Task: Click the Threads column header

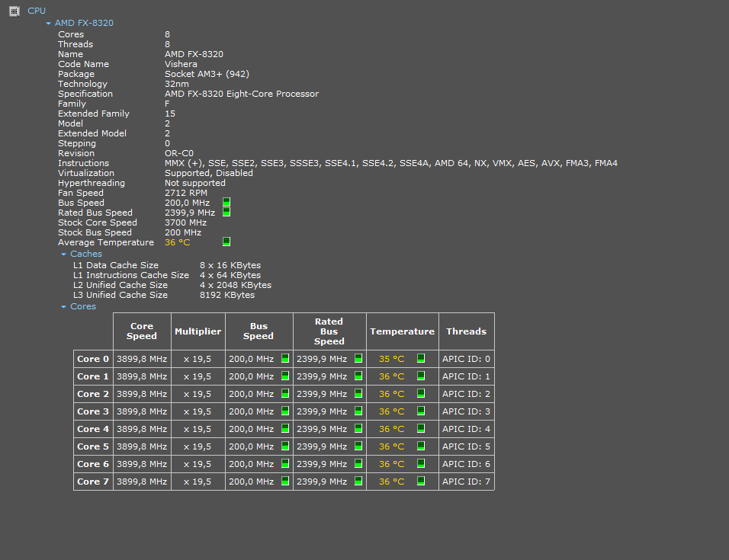Action: [467, 331]
